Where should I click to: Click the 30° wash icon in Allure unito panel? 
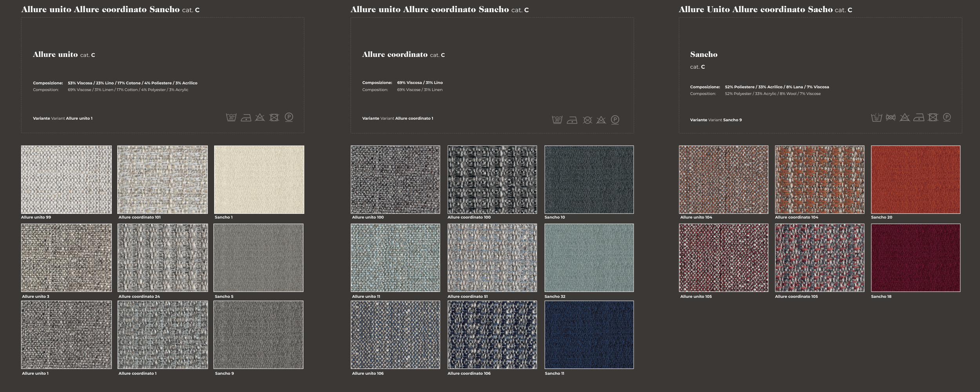[231, 117]
